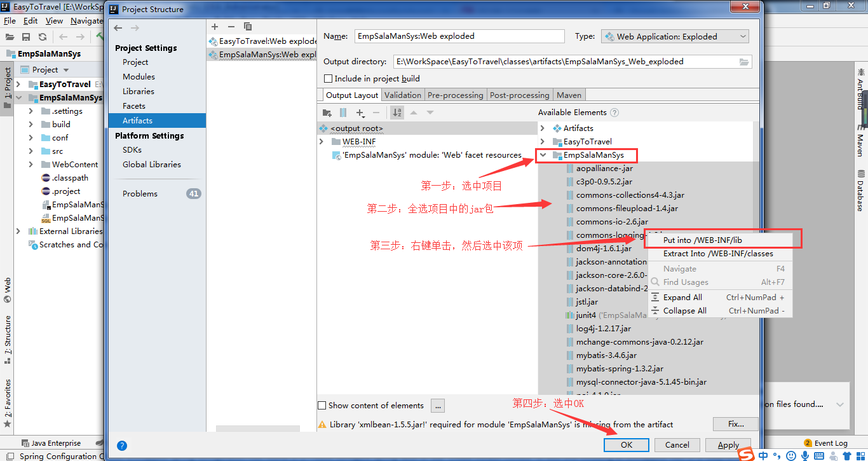Click the ellipsis button beside Show content
Viewport: 868px width, 461px height.
[437, 405]
